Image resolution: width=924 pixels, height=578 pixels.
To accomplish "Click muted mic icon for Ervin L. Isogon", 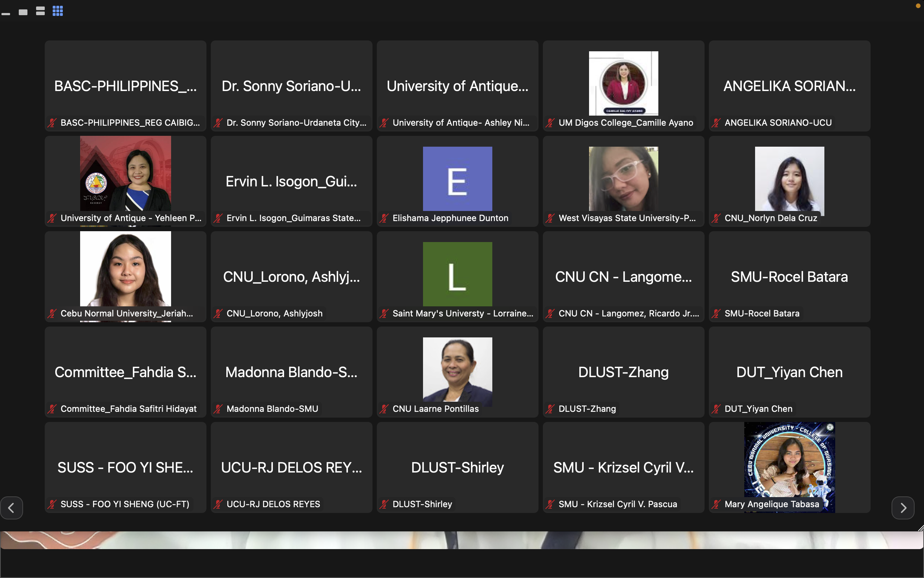I will tap(218, 218).
